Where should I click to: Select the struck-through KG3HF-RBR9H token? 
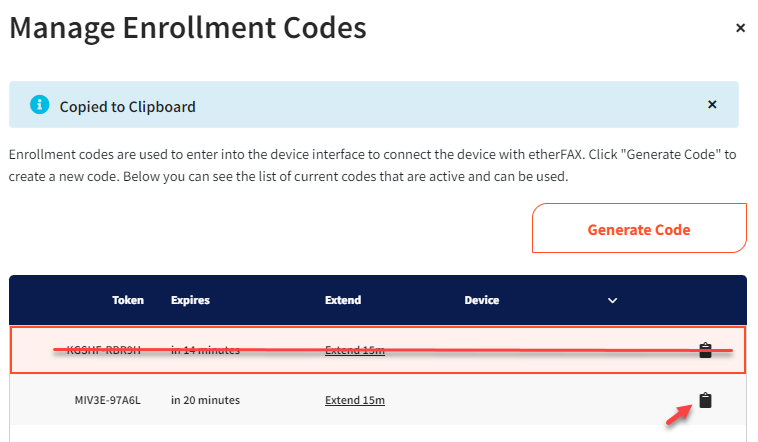click(104, 350)
